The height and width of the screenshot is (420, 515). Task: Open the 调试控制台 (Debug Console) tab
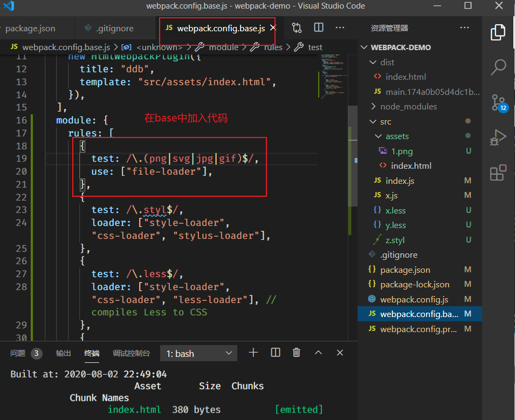(x=132, y=353)
